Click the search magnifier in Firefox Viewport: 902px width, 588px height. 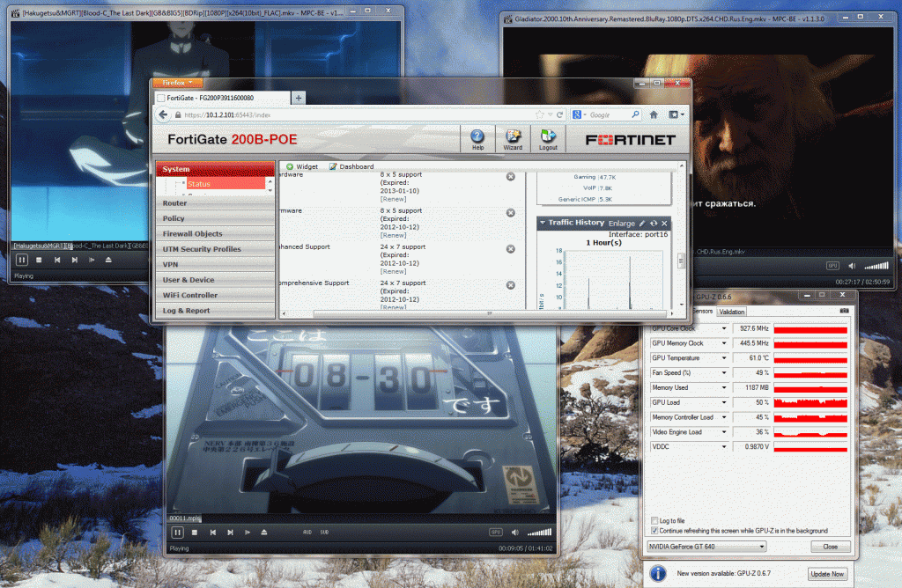pos(635,115)
